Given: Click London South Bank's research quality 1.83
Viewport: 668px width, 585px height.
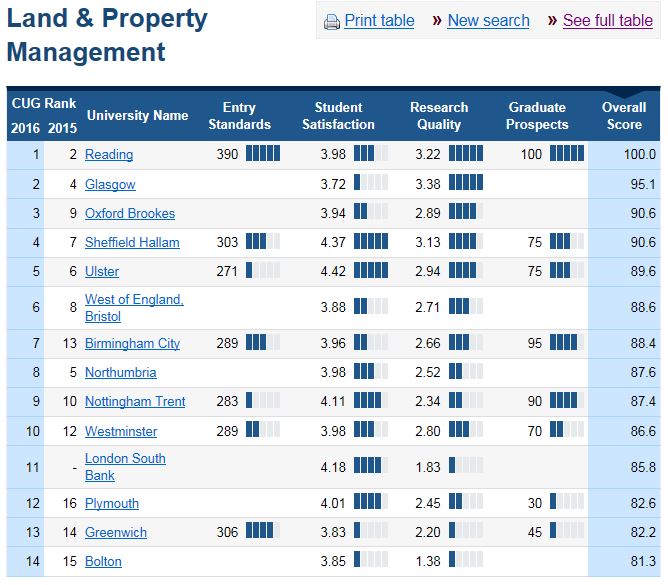Looking at the screenshot, I should tap(428, 467).
